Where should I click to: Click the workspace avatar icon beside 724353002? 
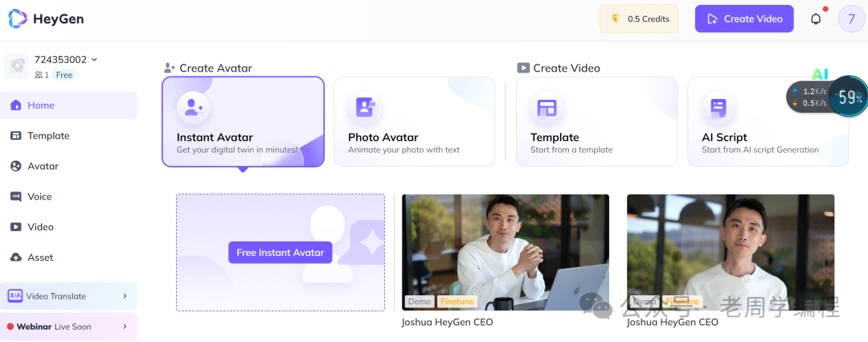click(x=17, y=66)
